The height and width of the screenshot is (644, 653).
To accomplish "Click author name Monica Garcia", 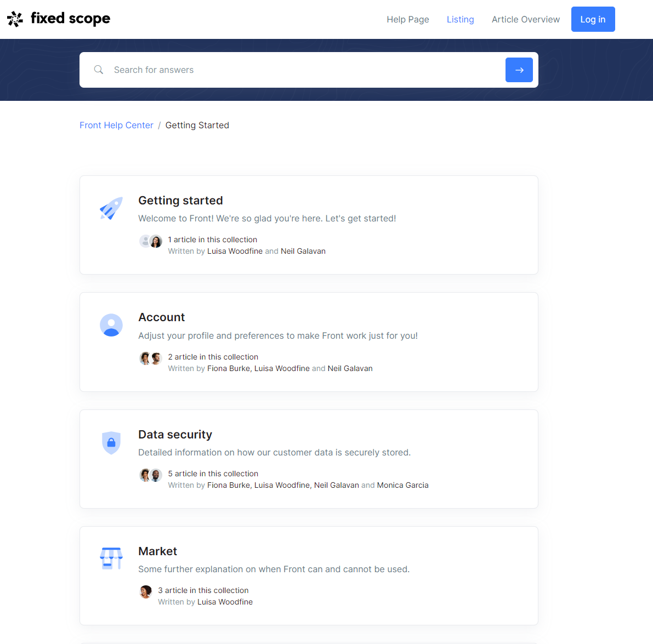I will (x=403, y=486).
